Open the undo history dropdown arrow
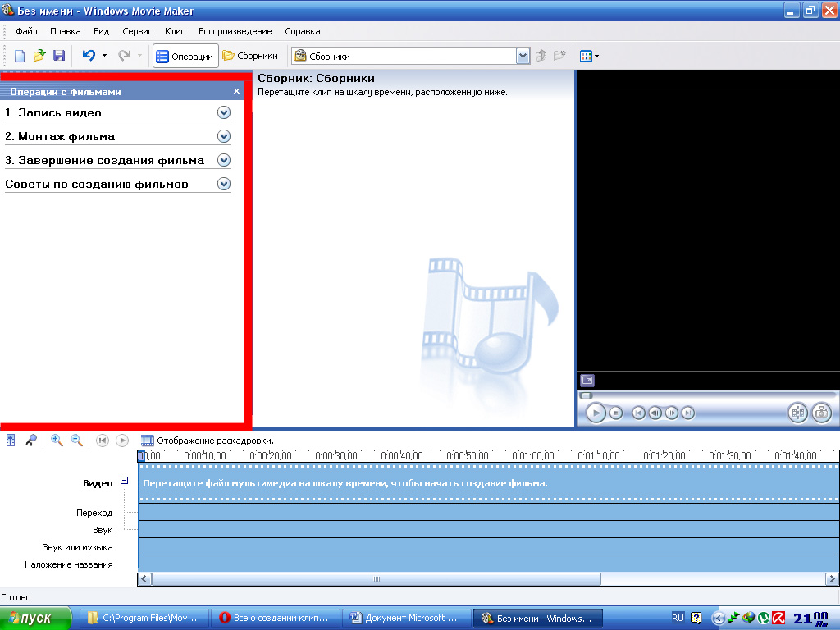The width and height of the screenshot is (840, 630). pos(104,55)
